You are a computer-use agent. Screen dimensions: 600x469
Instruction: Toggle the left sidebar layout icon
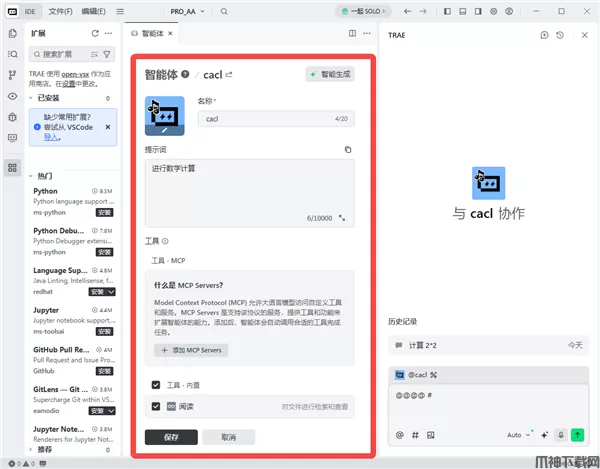click(x=447, y=11)
